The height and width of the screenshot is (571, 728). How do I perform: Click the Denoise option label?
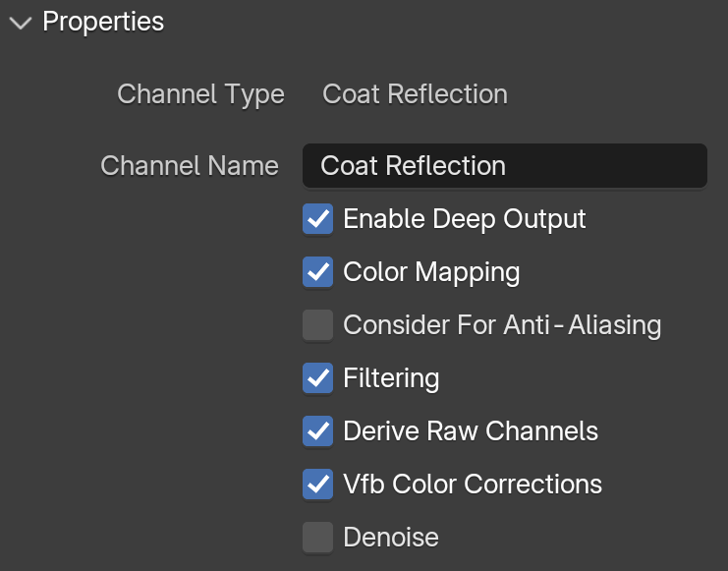coord(391,537)
